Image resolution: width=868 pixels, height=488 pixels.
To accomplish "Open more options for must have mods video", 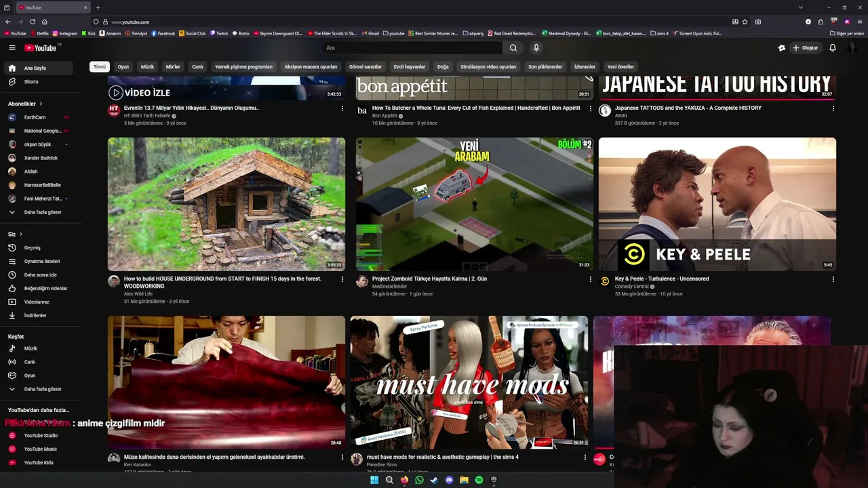I will (585, 457).
